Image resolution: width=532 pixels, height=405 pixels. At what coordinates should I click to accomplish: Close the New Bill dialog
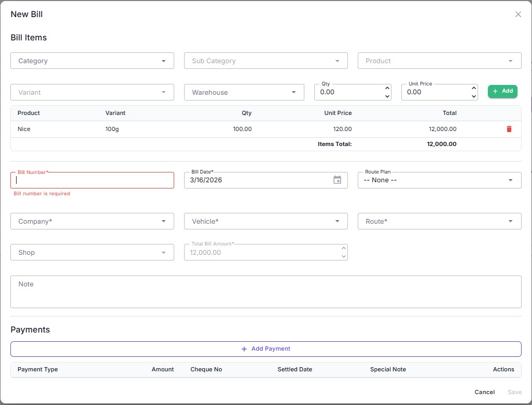point(518,14)
